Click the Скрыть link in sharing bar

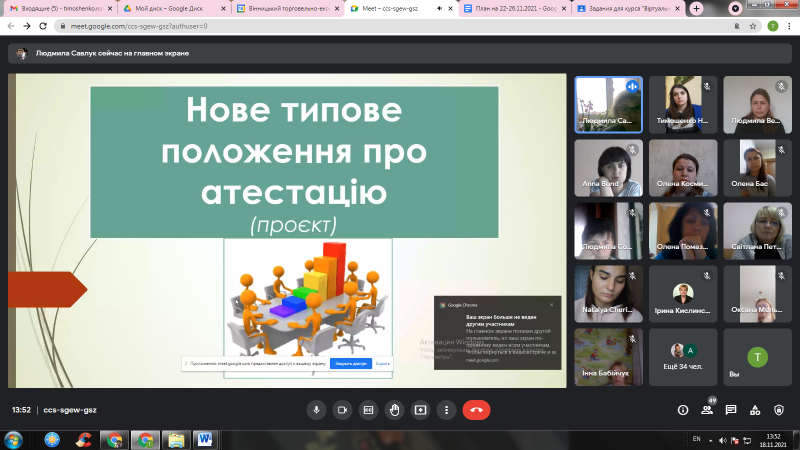click(382, 364)
